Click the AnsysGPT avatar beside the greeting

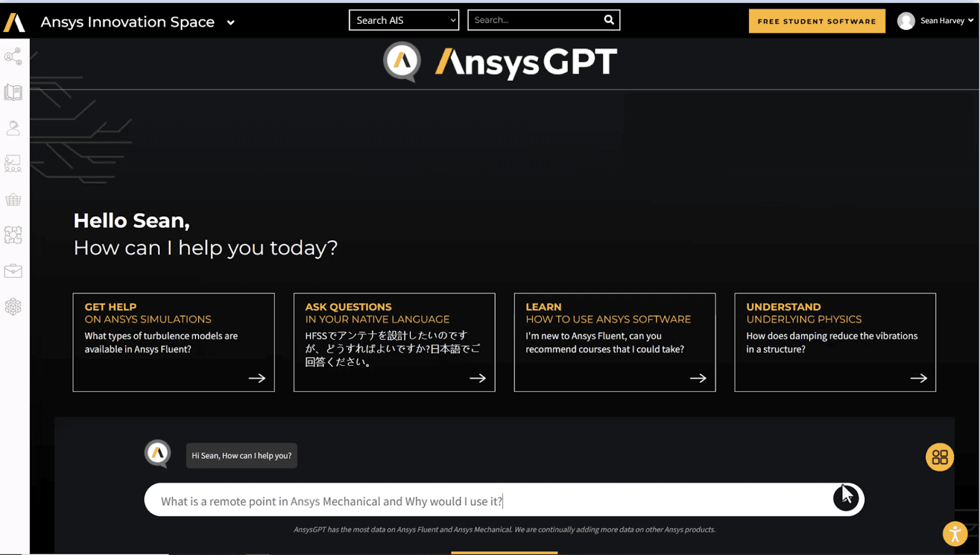pos(157,454)
